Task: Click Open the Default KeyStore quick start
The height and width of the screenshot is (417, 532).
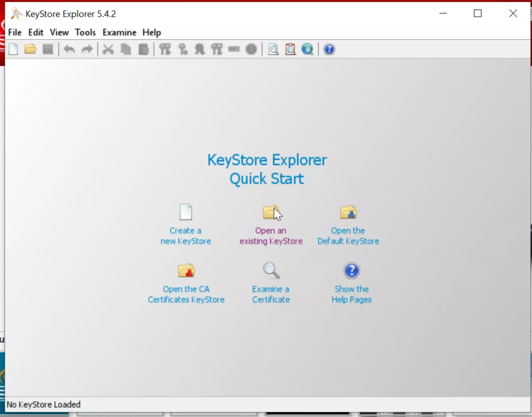Action: [x=348, y=224]
